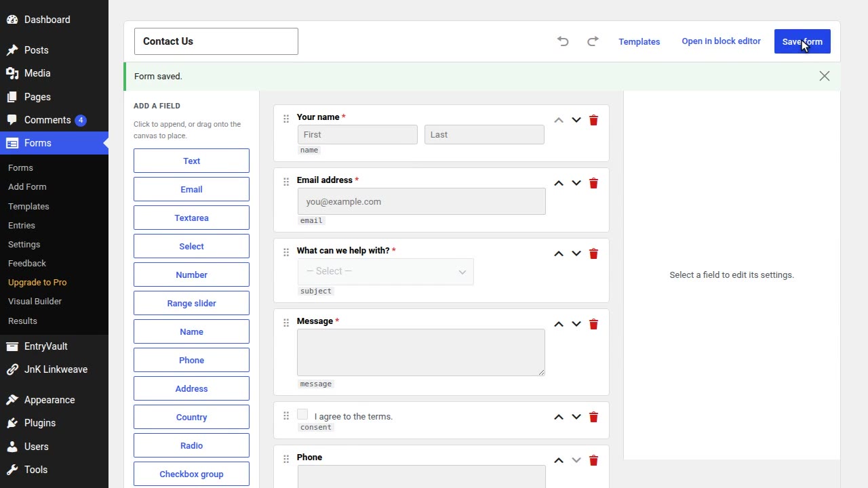The image size is (868, 488).
Task: Add a Select field
Action: click(x=191, y=246)
